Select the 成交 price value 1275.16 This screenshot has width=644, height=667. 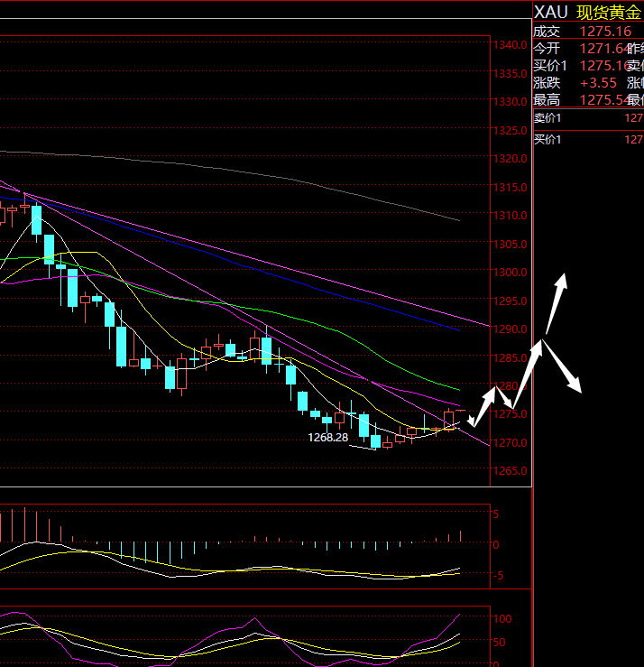click(605, 32)
